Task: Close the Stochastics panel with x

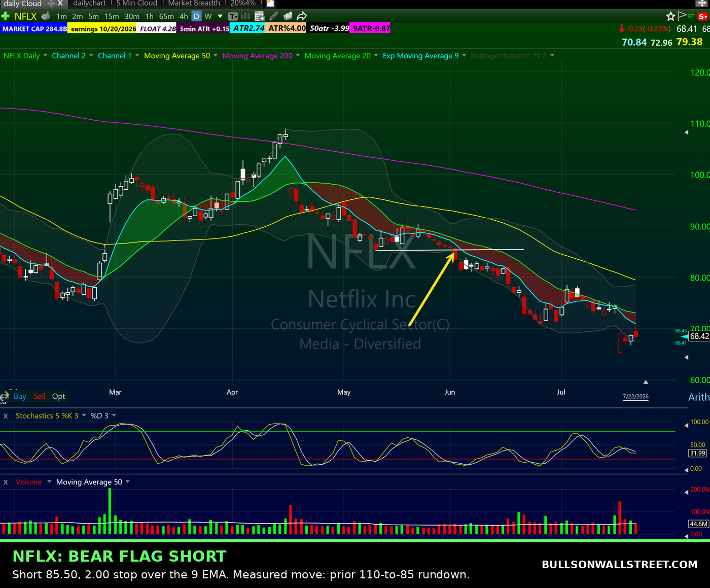Action: click(6, 416)
